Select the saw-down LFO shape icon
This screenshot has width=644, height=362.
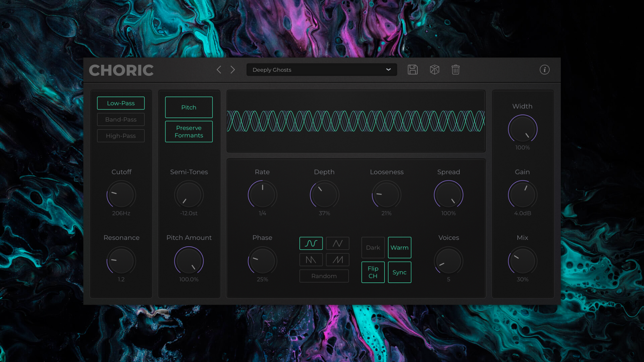[x=311, y=260]
